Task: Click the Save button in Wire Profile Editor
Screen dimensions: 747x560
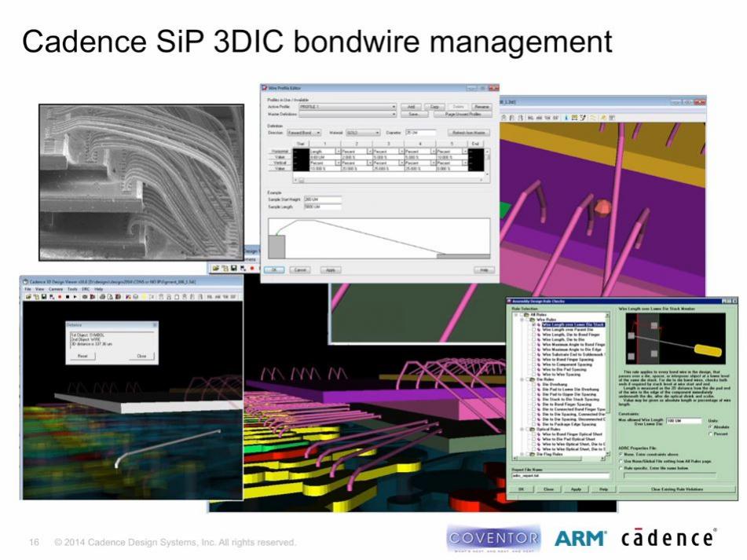Action: [413, 115]
